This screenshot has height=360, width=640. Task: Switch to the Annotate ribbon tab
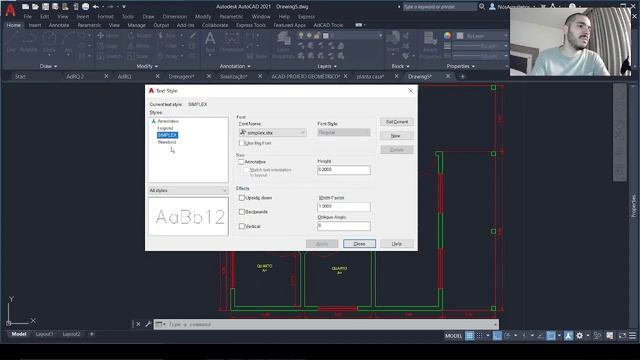(x=59, y=25)
